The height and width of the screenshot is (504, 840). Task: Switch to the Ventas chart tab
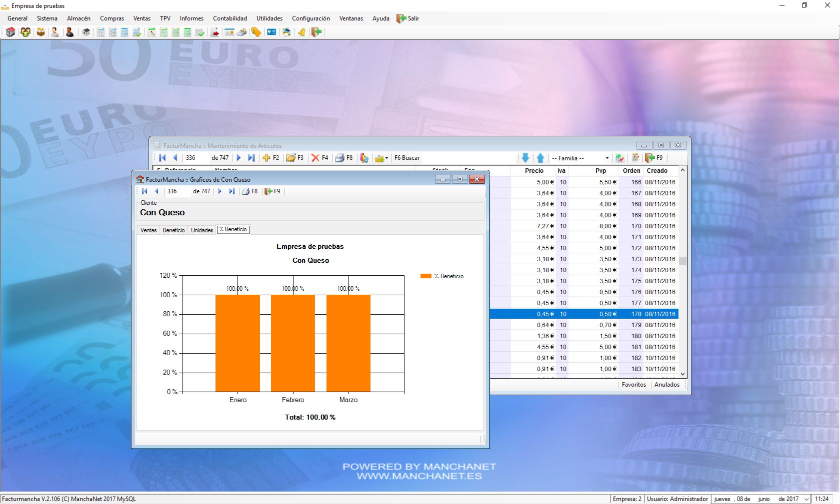click(x=148, y=230)
